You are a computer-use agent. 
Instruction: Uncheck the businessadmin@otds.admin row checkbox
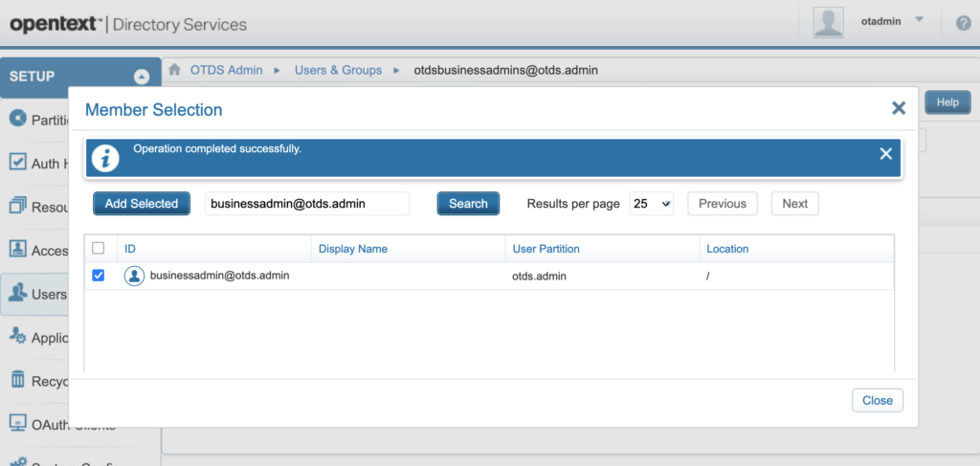coord(98,276)
